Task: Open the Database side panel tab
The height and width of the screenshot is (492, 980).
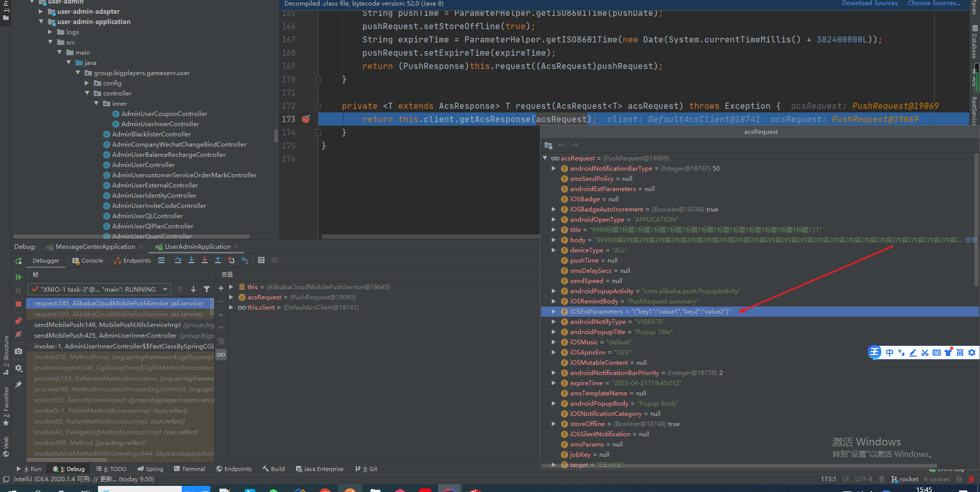Action: click(x=974, y=42)
